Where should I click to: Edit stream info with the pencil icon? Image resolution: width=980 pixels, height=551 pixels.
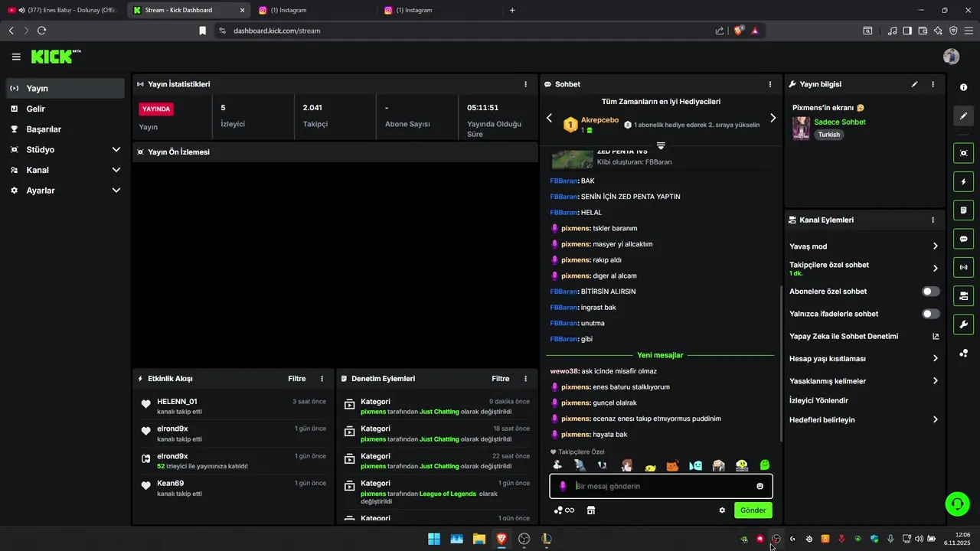(x=914, y=84)
